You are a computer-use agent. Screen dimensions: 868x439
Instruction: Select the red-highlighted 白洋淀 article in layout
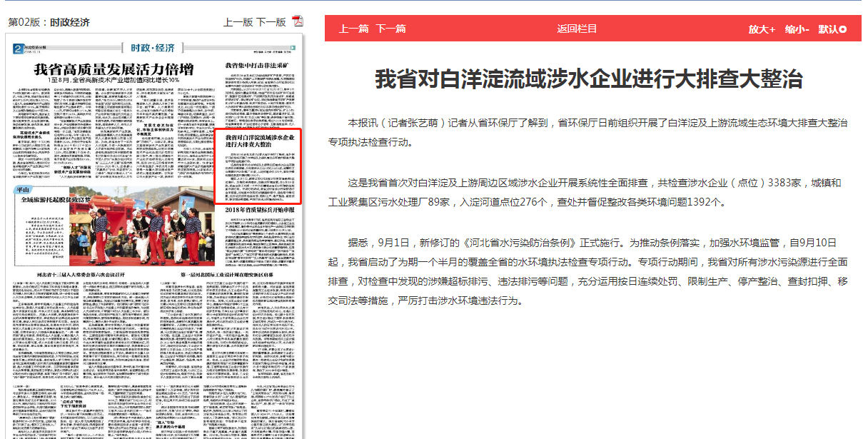point(258,166)
